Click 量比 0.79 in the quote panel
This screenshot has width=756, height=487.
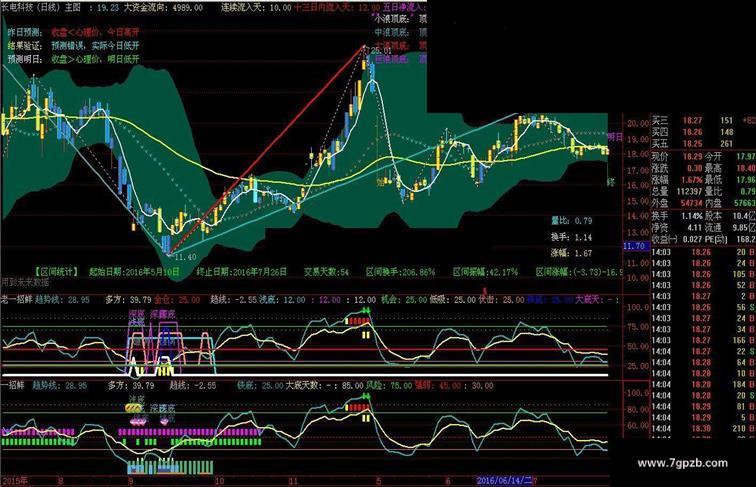(x=731, y=191)
